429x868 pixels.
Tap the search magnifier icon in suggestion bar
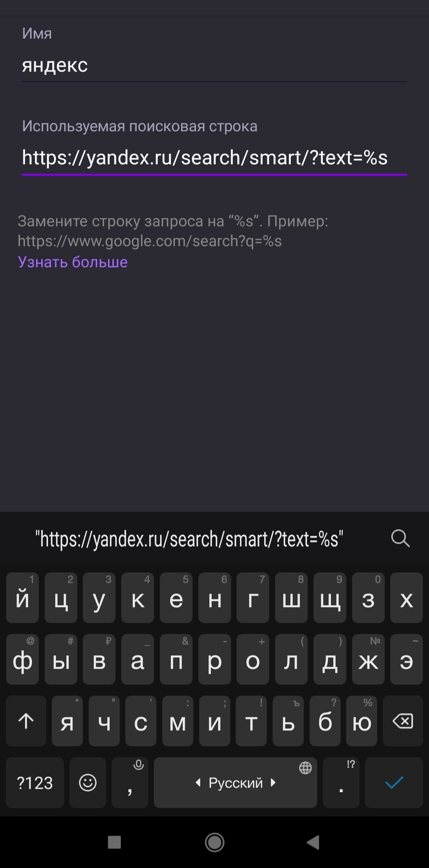pyautogui.click(x=400, y=539)
